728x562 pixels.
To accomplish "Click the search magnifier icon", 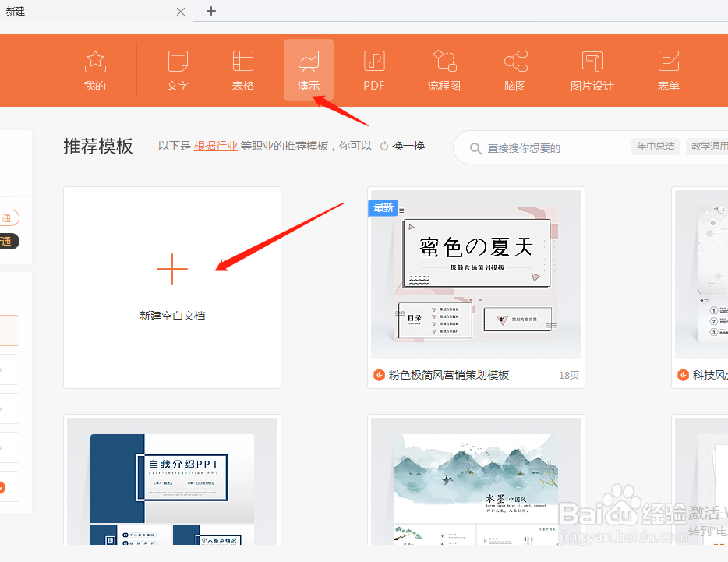I will tap(475, 148).
